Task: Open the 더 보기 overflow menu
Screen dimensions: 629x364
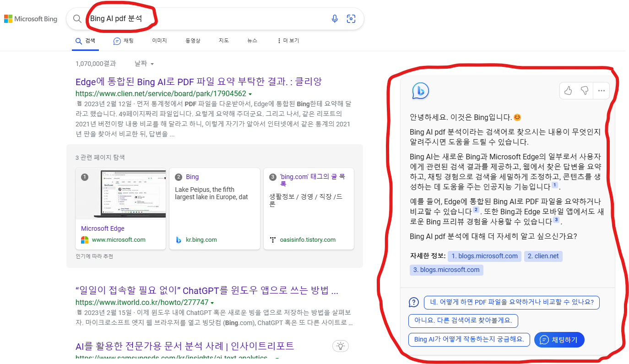Action: 287,40
